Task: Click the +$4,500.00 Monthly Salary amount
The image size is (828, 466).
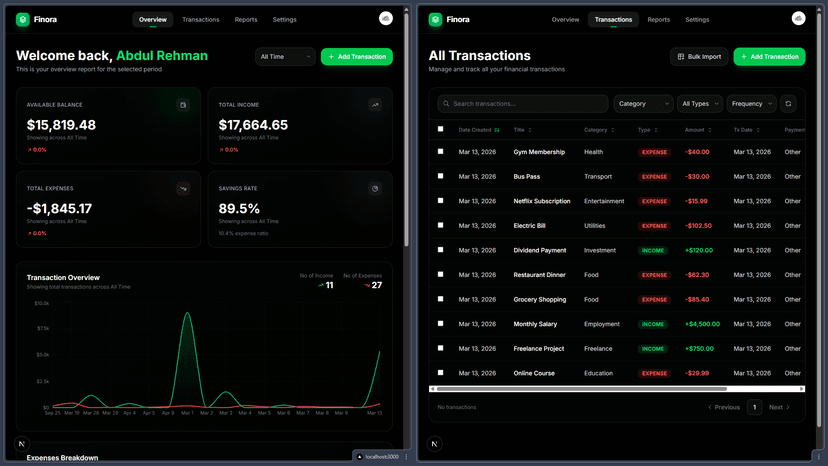Action: pos(702,324)
